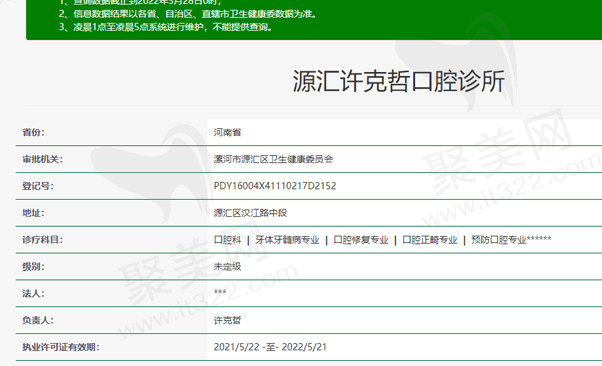This screenshot has height=366, width=602.
Task: Click the 口腔修复专业 subject entry
Action: point(361,240)
